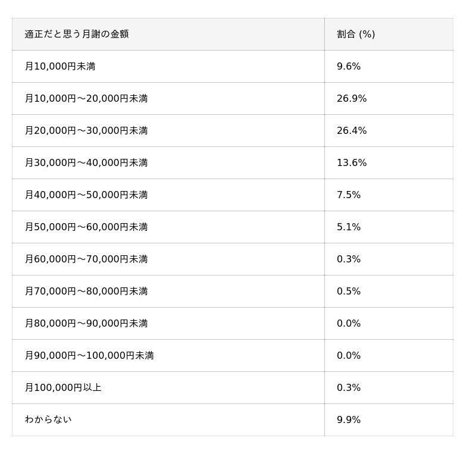This screenshot has height=454, width=476.
Task: Click the 7.5% percentage cell
Action: pyautogui.click(x=349, y=195)
